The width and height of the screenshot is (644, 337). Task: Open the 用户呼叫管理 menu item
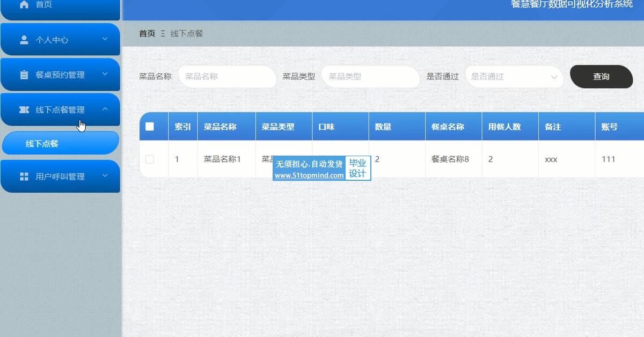coord(60,176)
